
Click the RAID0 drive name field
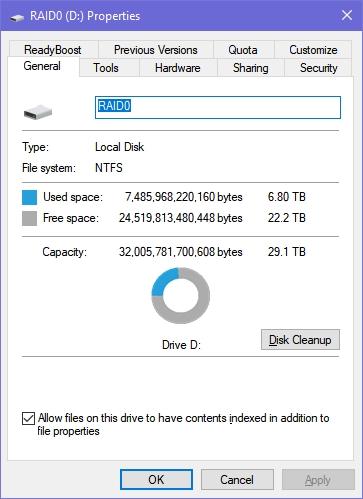[x=218, y=107]
